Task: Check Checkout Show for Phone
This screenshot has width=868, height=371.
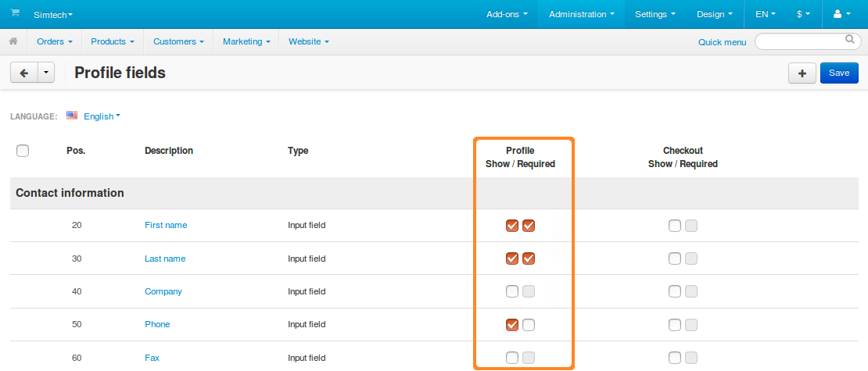Action: (x=674, y=325)
